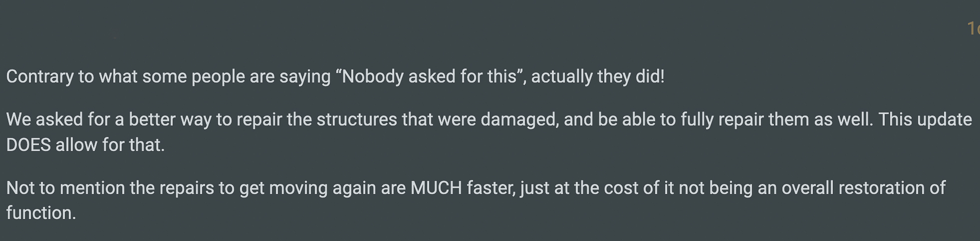980x241 pixels.
Task: Click the word "faster," in the last paragraph
Action: [x=491, y=188]
